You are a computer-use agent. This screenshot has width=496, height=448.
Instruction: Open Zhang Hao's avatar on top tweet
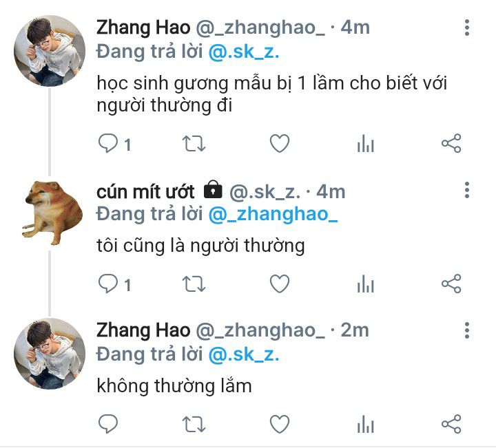50,51
